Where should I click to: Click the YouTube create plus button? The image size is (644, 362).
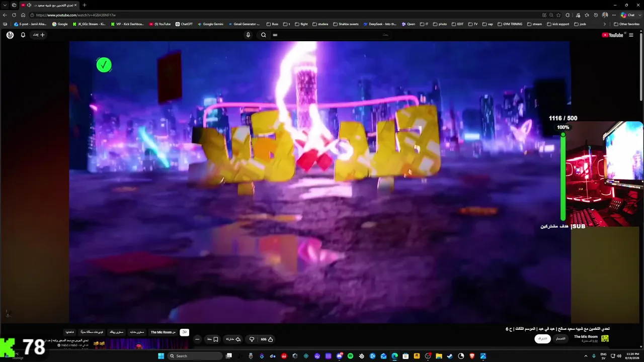[39, 35]
